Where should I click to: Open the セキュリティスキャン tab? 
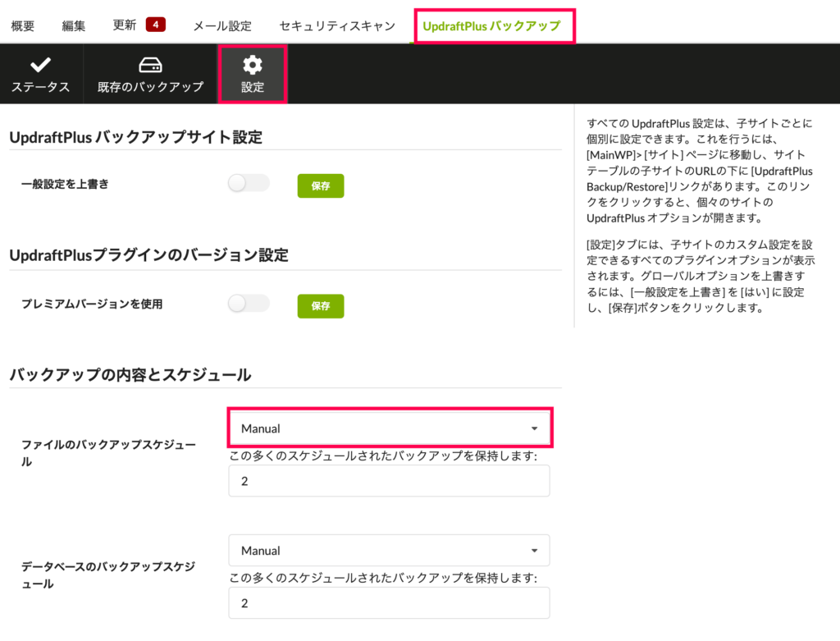click(x=337, y=25)
